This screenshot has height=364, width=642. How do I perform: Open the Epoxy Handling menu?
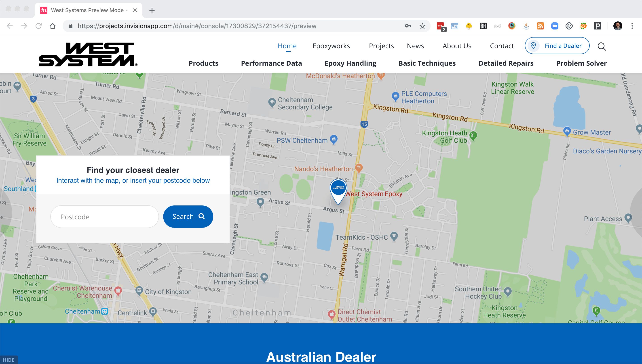pyautogui.click(x=350, y=63)
